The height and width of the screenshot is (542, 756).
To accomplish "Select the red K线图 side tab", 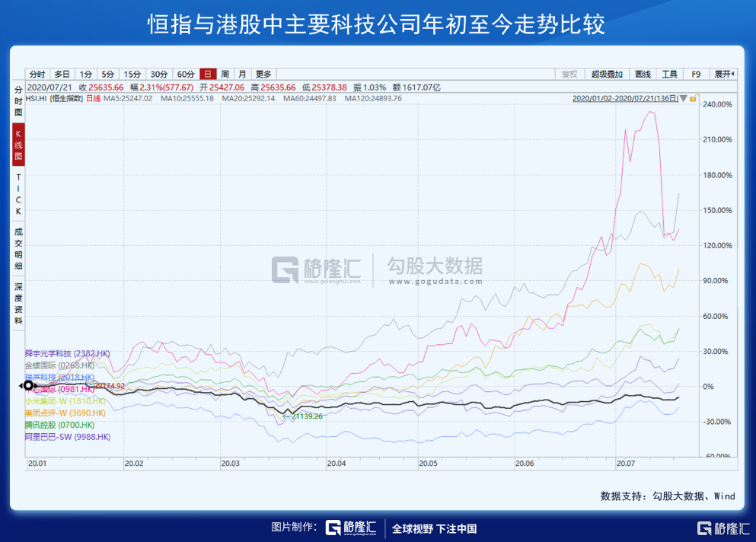I will (18, 145).
